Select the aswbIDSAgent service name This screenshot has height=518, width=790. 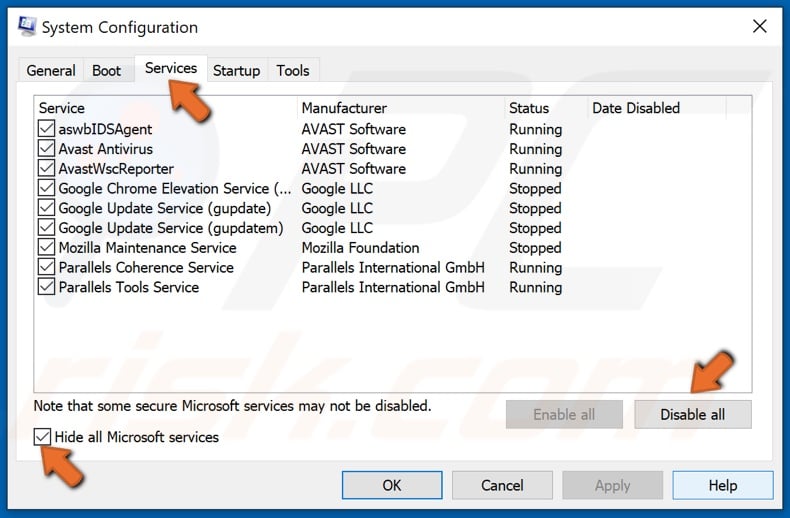(105, 129)
